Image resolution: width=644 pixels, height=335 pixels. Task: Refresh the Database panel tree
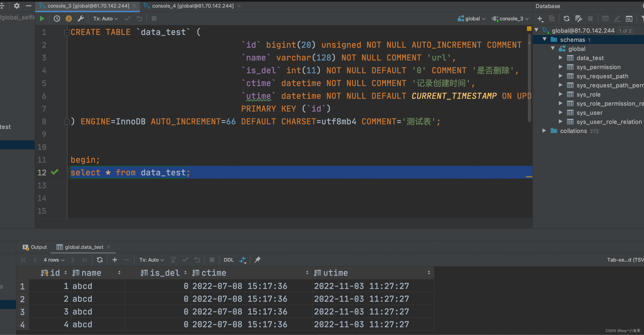point(566,18)
